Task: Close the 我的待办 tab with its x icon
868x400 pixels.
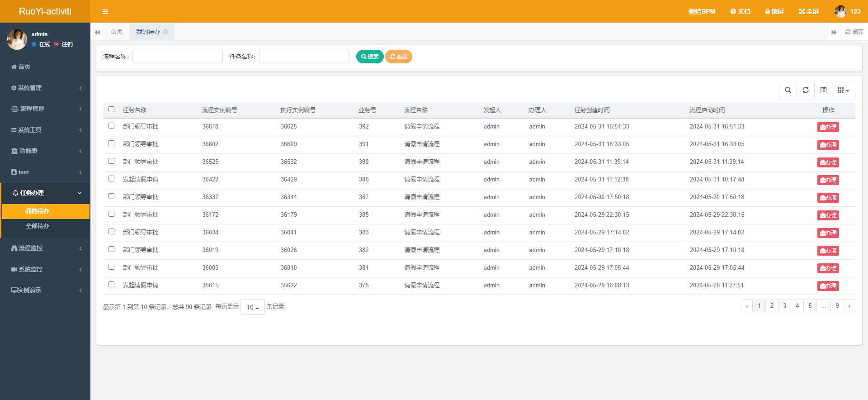Action: tap(165, 32)
